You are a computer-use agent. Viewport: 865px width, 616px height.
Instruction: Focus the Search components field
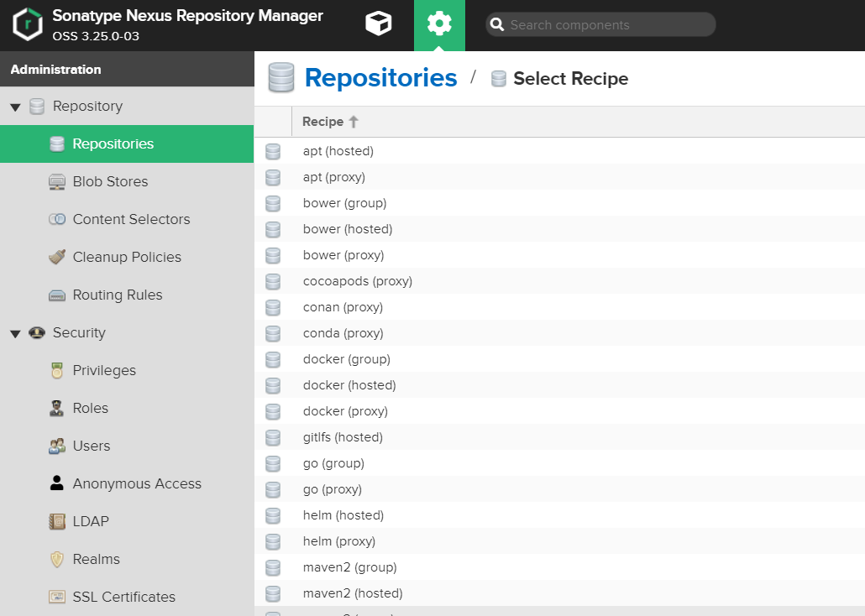600,25
